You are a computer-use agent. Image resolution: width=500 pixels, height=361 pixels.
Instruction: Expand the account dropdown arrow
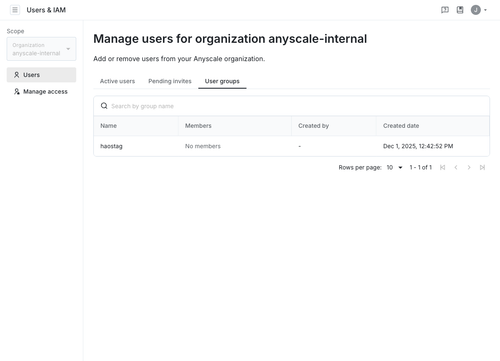pos(485,10)
